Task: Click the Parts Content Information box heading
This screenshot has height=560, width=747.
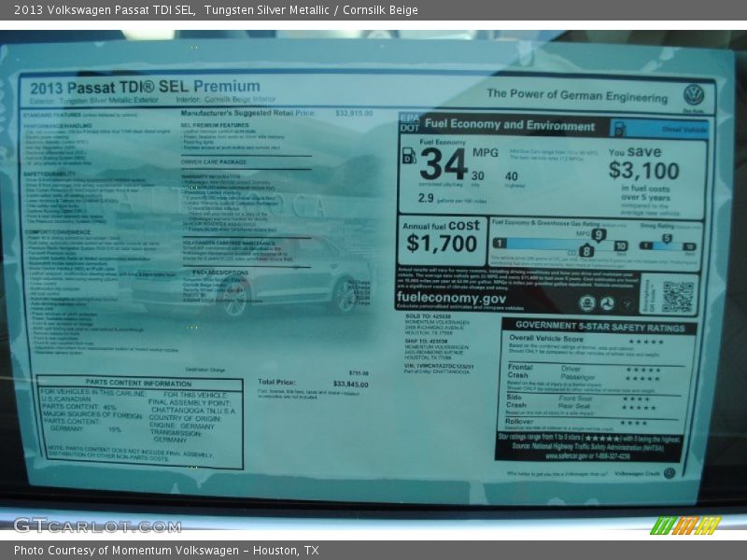Action: pyautogui.click(x=138, y=383)
